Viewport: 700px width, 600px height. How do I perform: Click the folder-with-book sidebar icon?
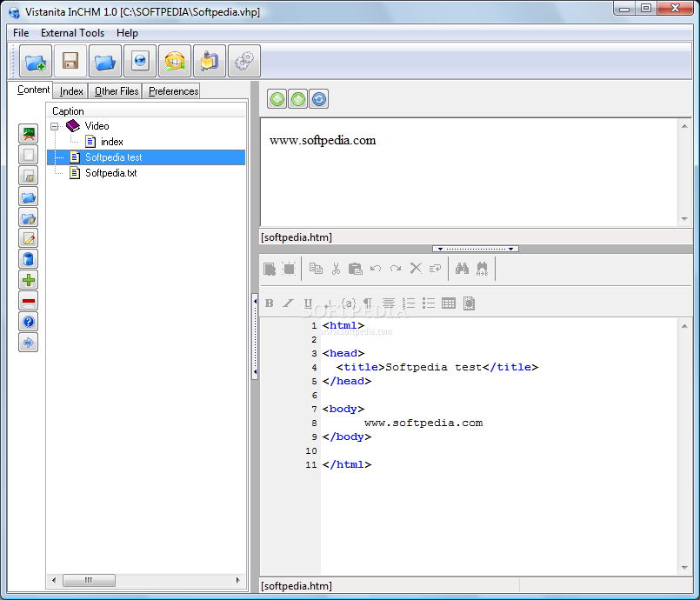tap(28, 217)
